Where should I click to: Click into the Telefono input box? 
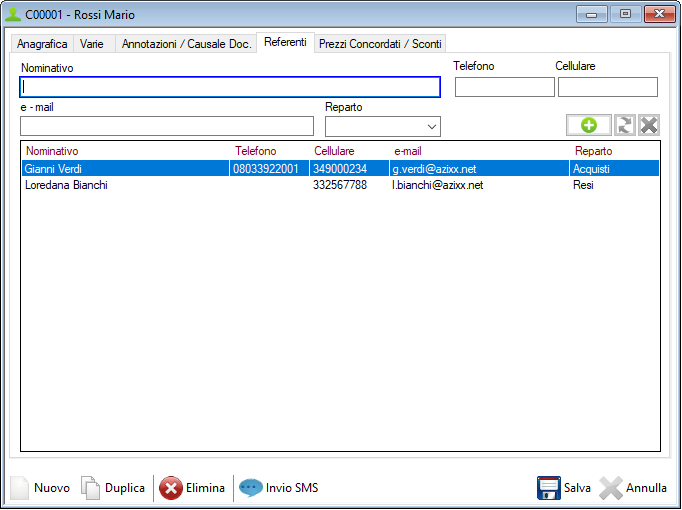[x=504, y=87]
